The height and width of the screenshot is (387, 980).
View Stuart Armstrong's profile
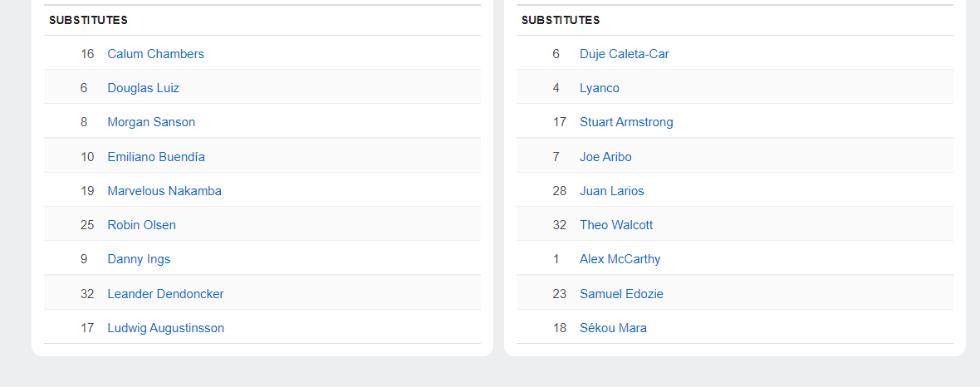[x=626, y=122]
